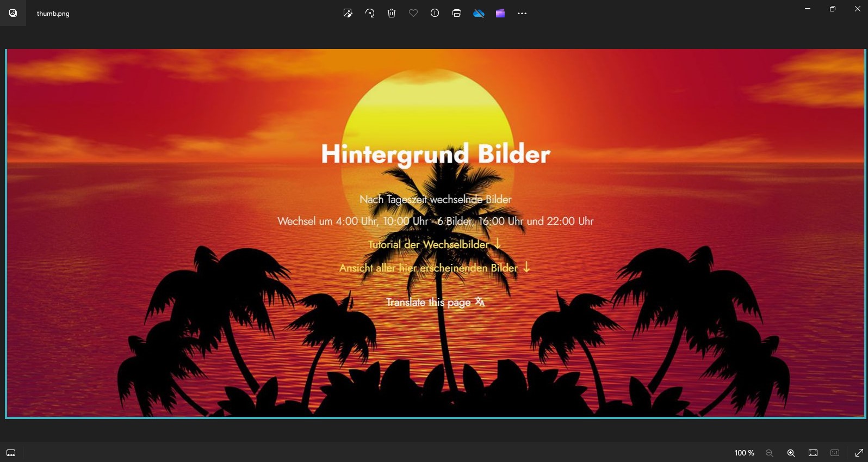Toggle the filmstrip view at bottom left
The width and height of the screenshot is (868, 462).
click(x=11, y=453)
